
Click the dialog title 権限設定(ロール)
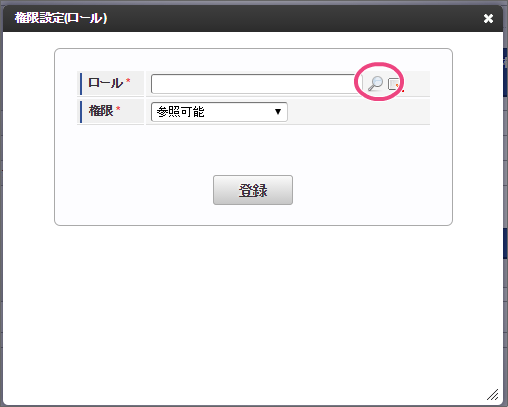(x=61, y=18)
